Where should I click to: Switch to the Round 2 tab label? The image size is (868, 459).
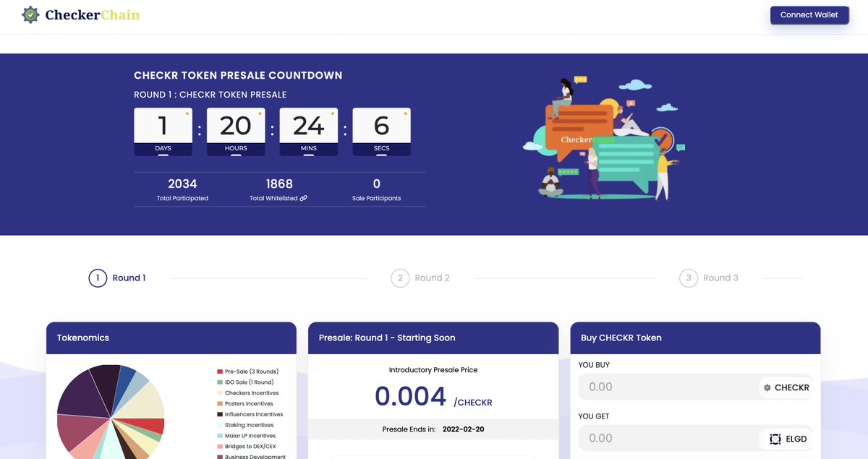point(432,278)
